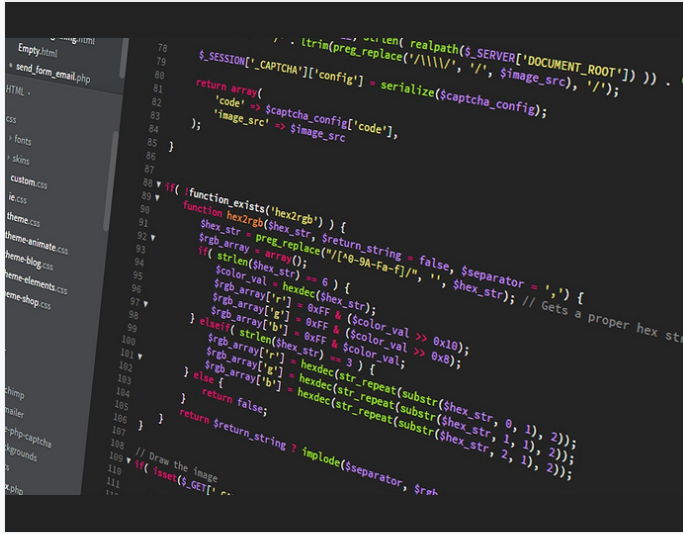The width and height of the screenshot is (683, 534).
Task: Collapse the fold arrow at line 109
Action: coord(128,460)
